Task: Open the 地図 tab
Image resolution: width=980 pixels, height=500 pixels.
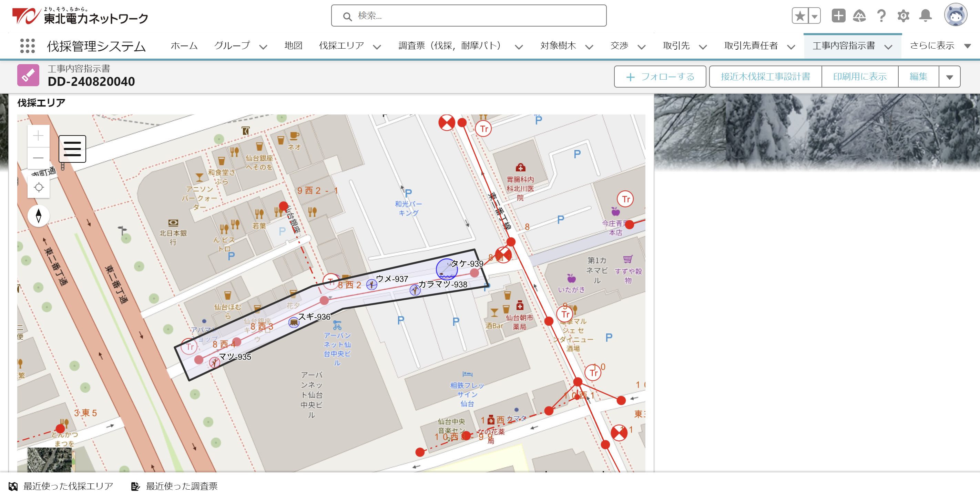Action: point(293,46)
